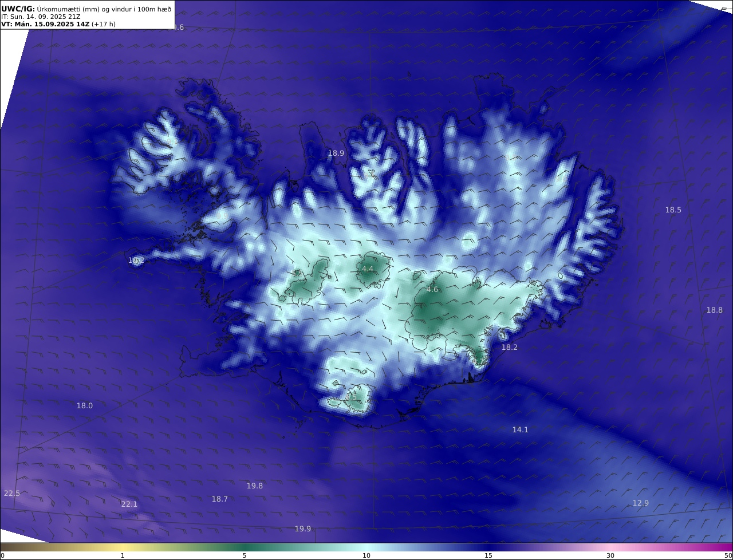Click the 22.5 value at the left edge
733x560 pixels.
point(12,494)
